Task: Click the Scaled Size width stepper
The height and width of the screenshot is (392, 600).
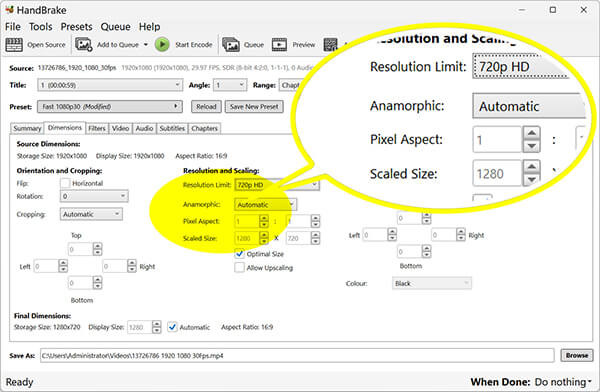Action: [x=264, y=238]
